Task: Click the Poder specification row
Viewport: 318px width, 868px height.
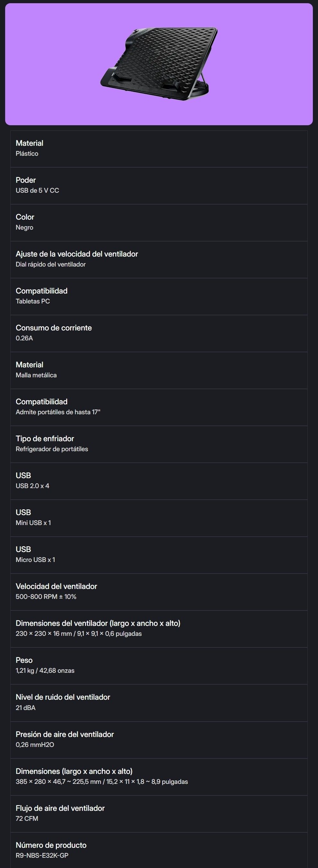Action: tap(159, 185)
